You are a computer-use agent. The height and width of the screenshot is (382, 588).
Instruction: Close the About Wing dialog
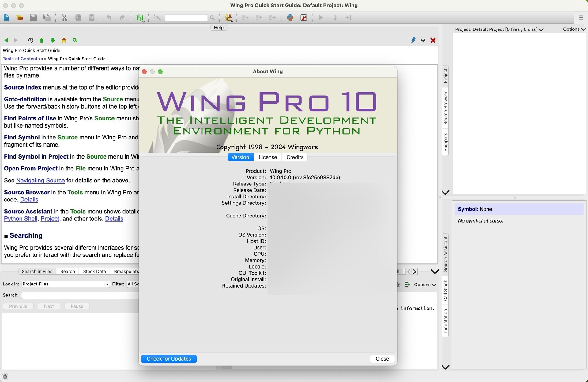[382, 359]
